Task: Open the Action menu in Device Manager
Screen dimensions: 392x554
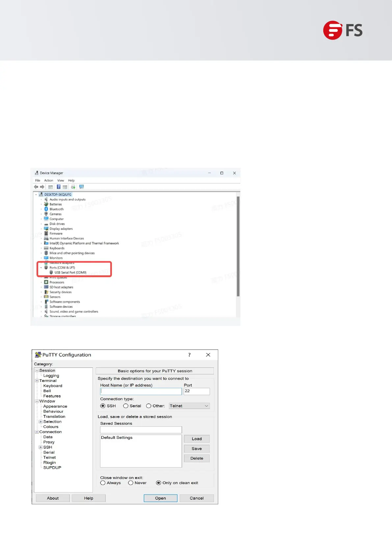Action: pos(49,181)
